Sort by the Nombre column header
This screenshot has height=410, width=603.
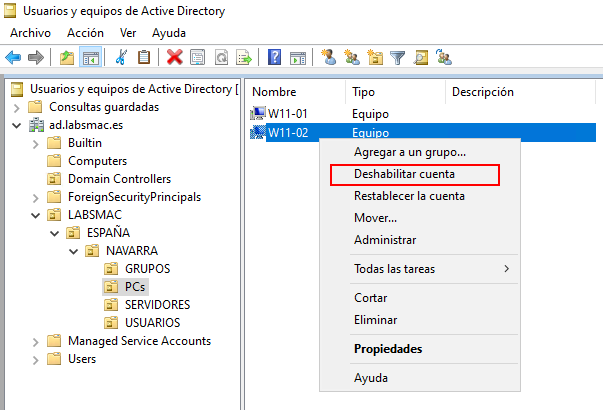point(275,92)
